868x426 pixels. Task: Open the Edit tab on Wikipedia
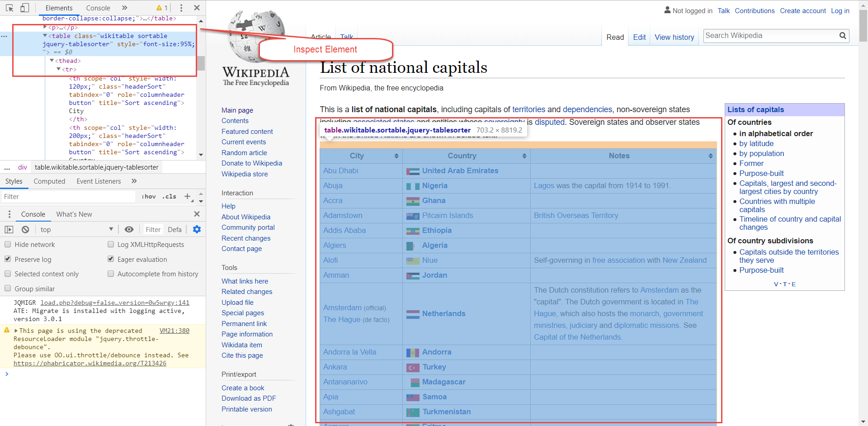pos(639,37)
